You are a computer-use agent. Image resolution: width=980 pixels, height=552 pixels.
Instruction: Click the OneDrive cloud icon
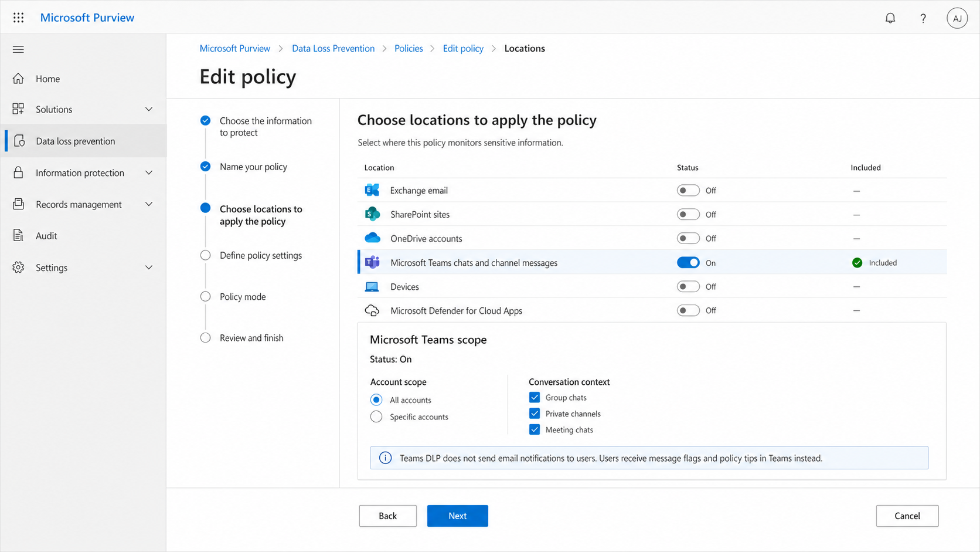[372, 238]
